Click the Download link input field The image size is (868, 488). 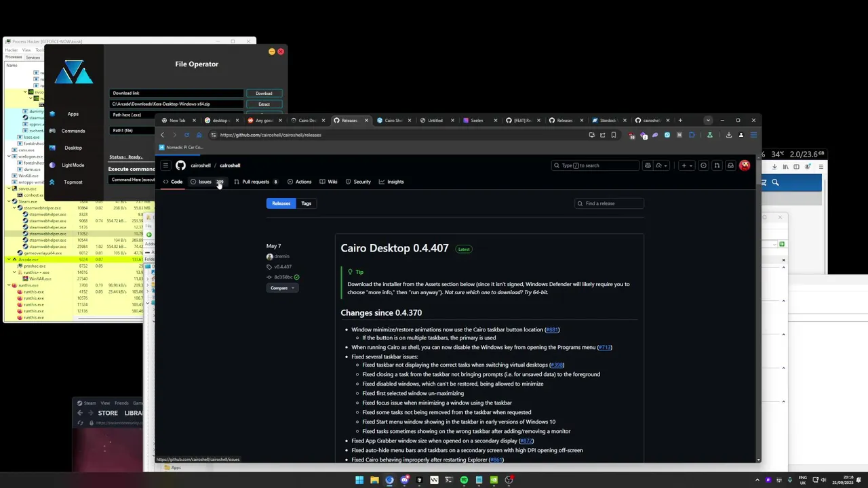176,94
